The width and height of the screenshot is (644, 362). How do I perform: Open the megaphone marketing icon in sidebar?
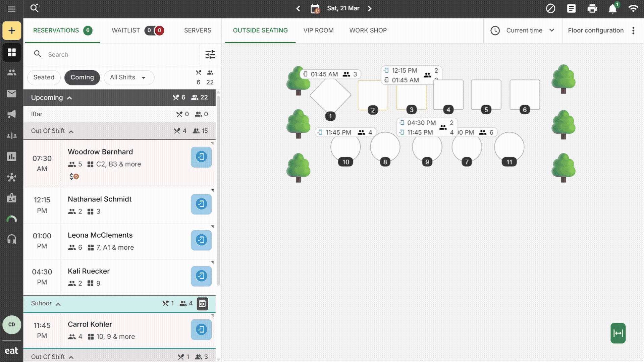(x=12, y=114)
